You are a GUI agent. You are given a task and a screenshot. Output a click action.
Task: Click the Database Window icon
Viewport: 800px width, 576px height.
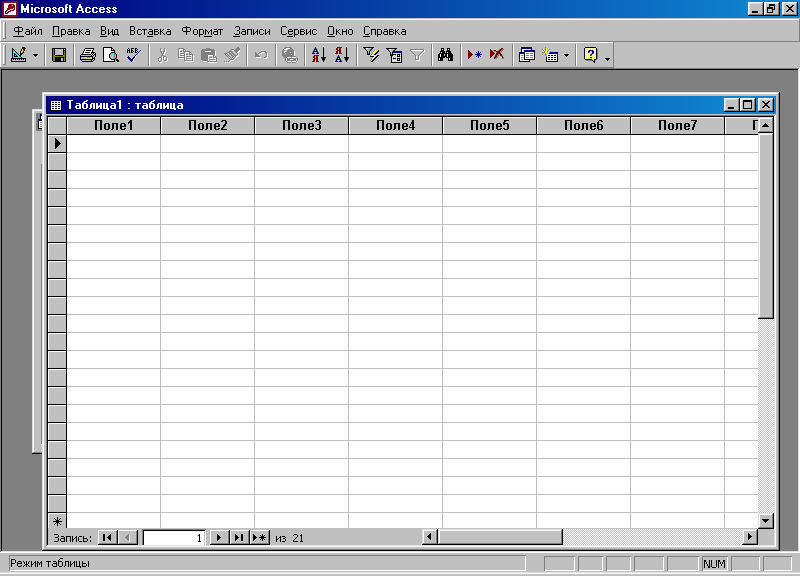coord(526,55)
